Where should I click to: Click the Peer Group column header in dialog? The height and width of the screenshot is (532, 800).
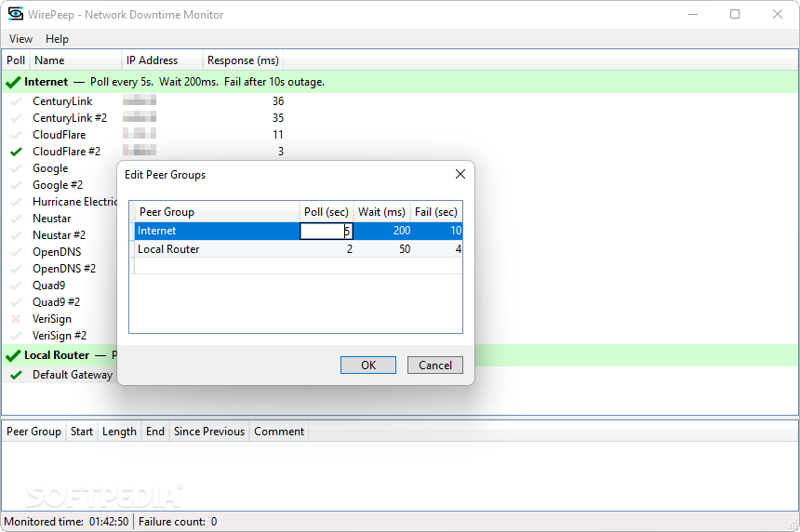tap(217, 212)
